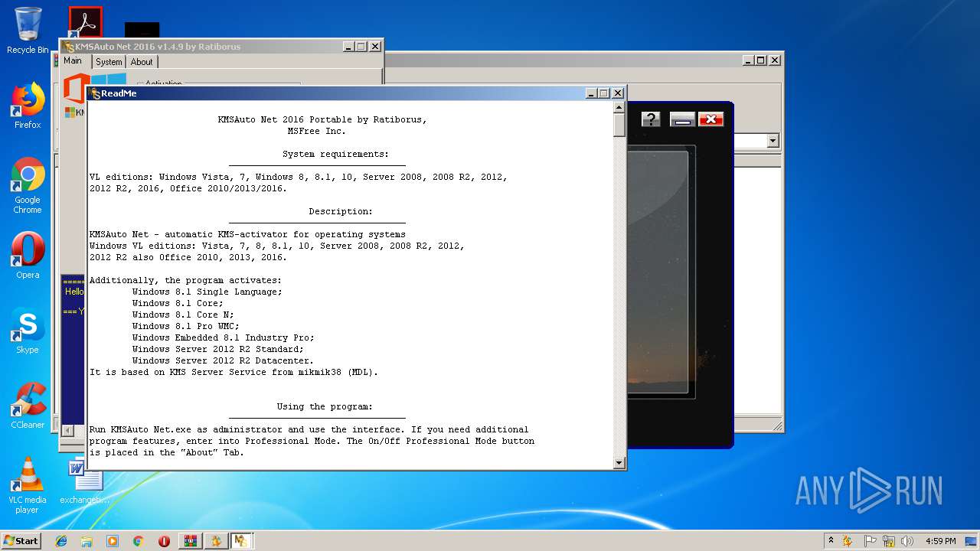Click the 'Additionally, the program activates:' line
The height and width of the screenshot is (551, 980).
(185, 280)
